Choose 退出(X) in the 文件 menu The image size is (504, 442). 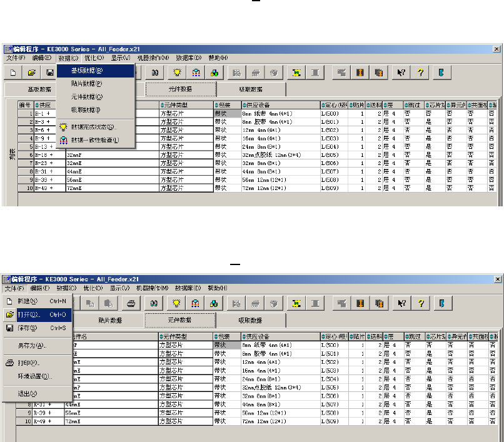click(38, 393)
